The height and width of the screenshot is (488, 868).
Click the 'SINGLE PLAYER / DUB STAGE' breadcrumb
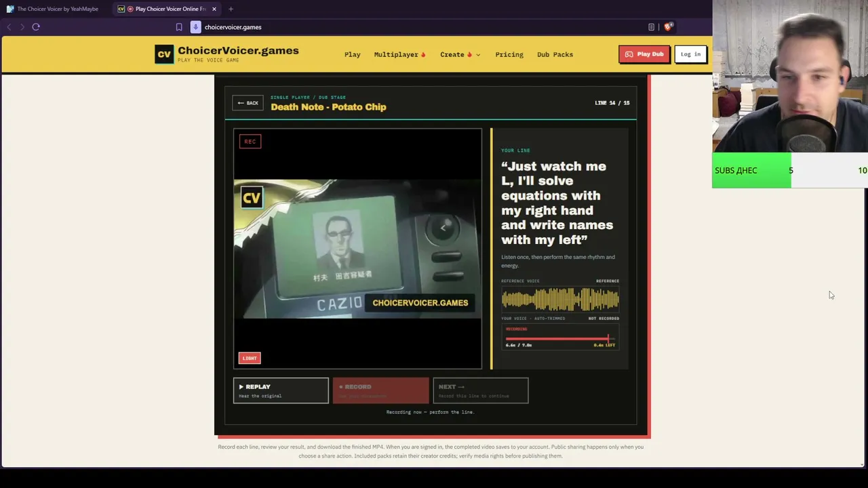[308, 98]
